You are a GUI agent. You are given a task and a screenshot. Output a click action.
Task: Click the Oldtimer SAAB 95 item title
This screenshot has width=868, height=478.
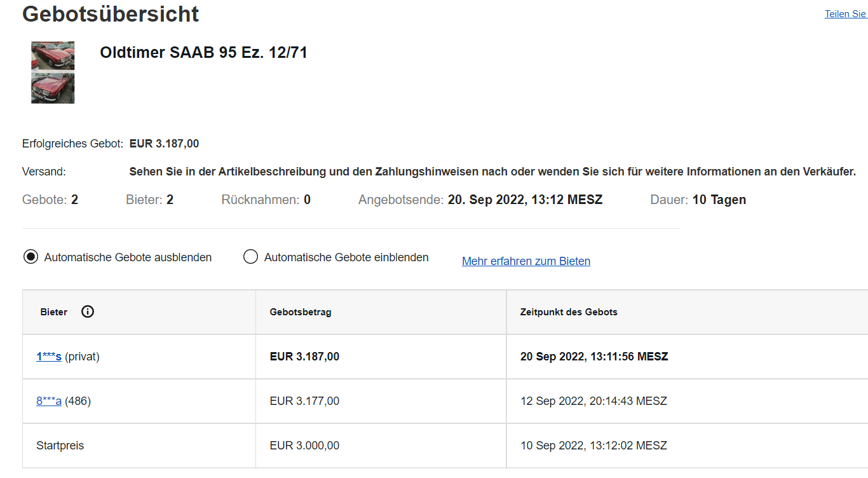pyautogui.click(x=203, y=53)
